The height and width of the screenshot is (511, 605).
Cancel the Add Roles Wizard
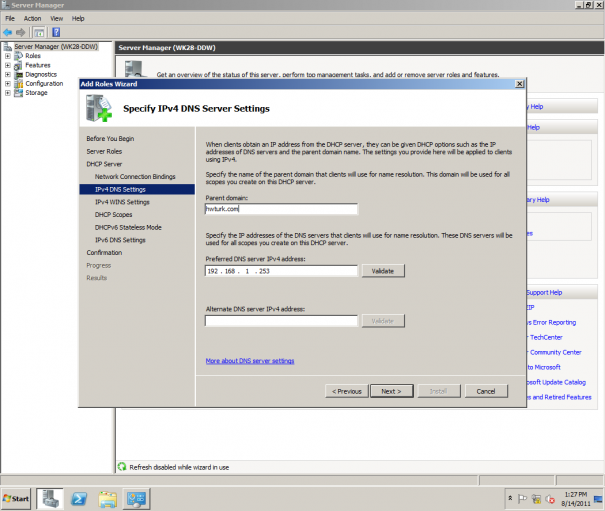click(x=486, y=391)
